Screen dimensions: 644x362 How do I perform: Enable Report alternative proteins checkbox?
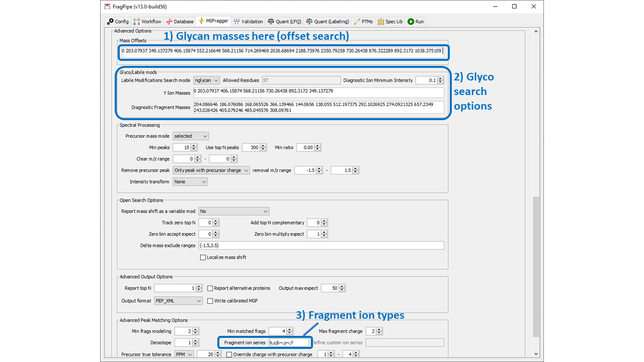pyautogui.click(x=210, y=288)
